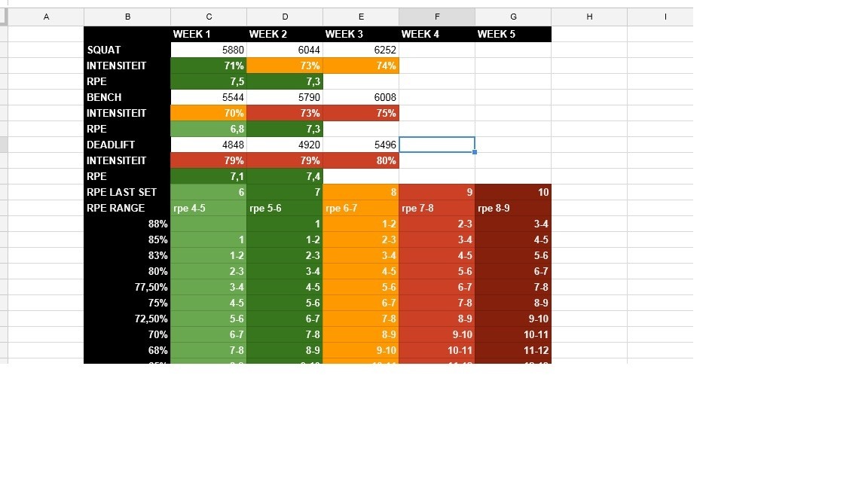Click the cell showing 10 under WEEK 5
The image size is (868, 488).
(513, 192)
